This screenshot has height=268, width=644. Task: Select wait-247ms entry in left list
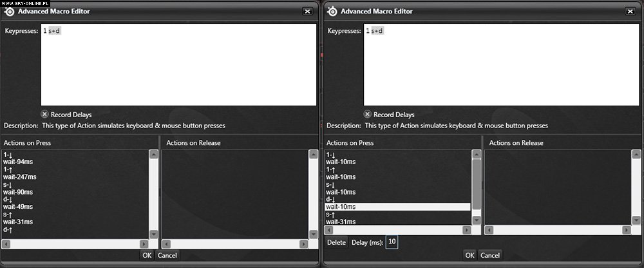(x=20, y=177)
